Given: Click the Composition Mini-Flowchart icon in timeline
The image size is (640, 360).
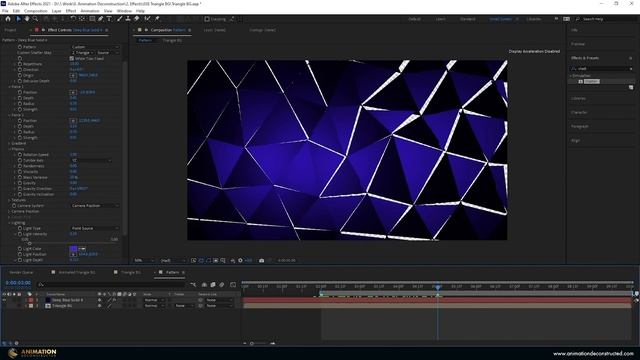Looking at the screenshot, I should click(x=193, y=284).
